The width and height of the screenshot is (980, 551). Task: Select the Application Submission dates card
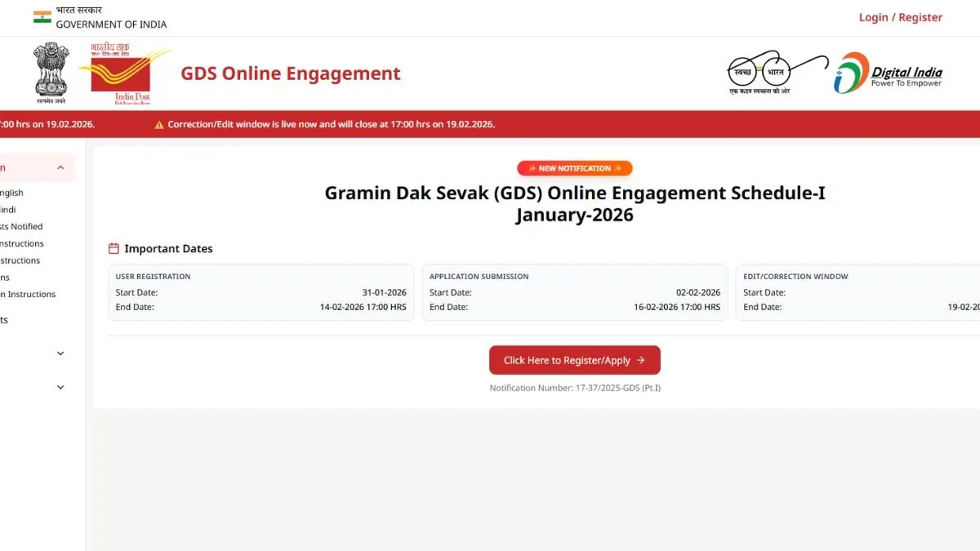click(574, 292)
